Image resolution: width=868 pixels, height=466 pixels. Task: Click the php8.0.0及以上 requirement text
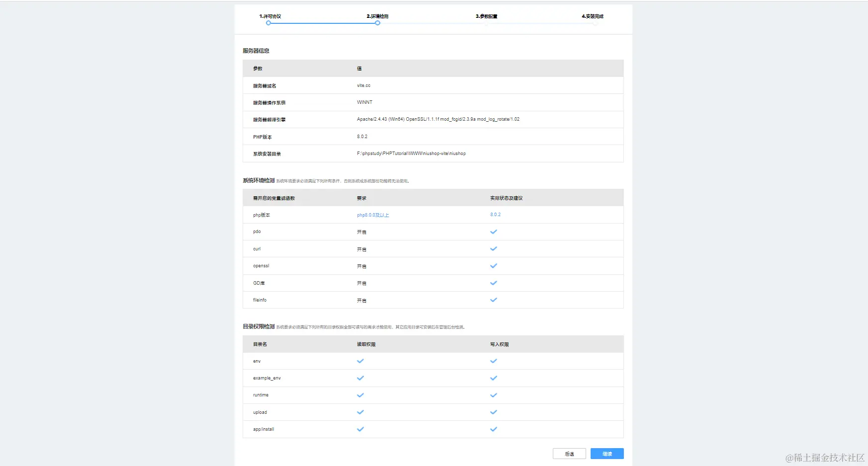point(373,215)
